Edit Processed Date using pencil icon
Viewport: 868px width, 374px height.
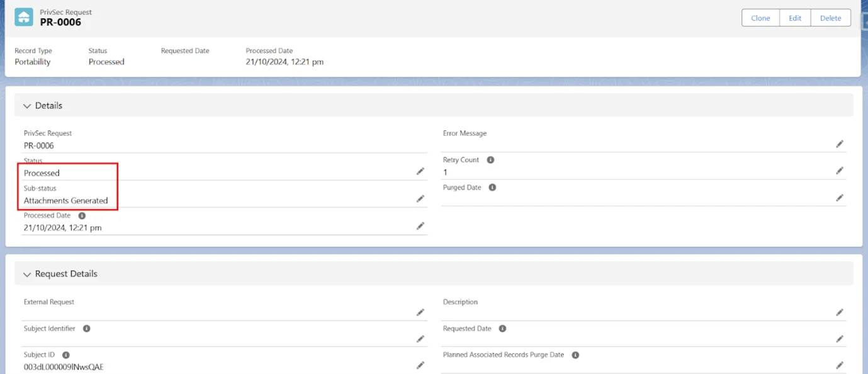[420, 226]
